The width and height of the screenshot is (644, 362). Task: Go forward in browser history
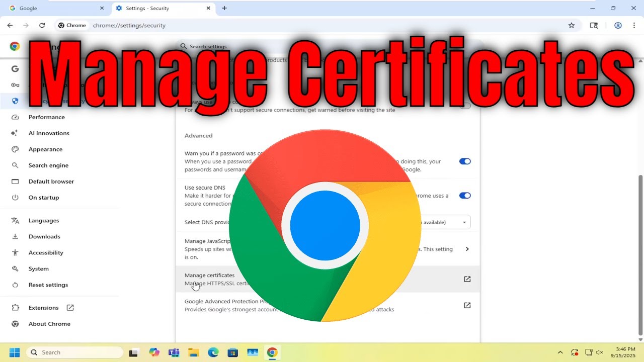(26, 25)
